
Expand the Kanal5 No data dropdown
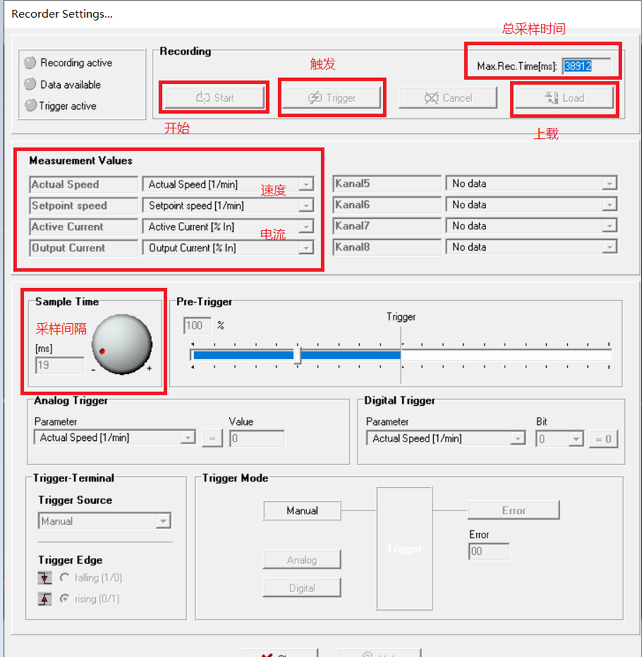pos(609,184)
